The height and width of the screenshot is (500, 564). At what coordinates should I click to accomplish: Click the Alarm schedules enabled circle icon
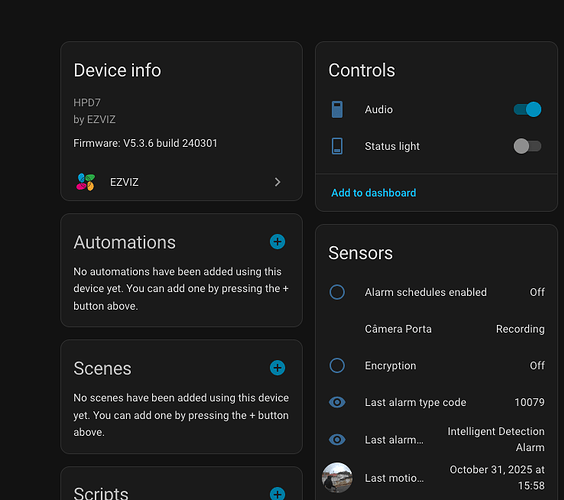(337, 292)
